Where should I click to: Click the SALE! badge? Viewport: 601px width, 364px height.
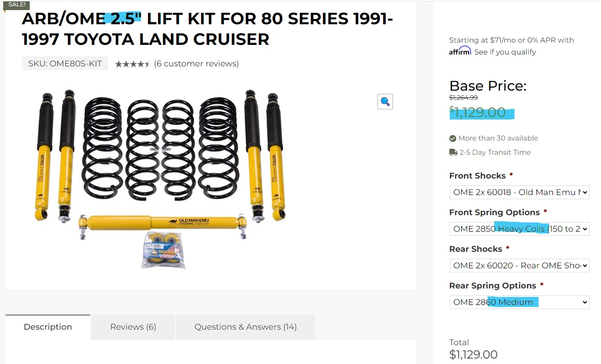coord(17,5)
